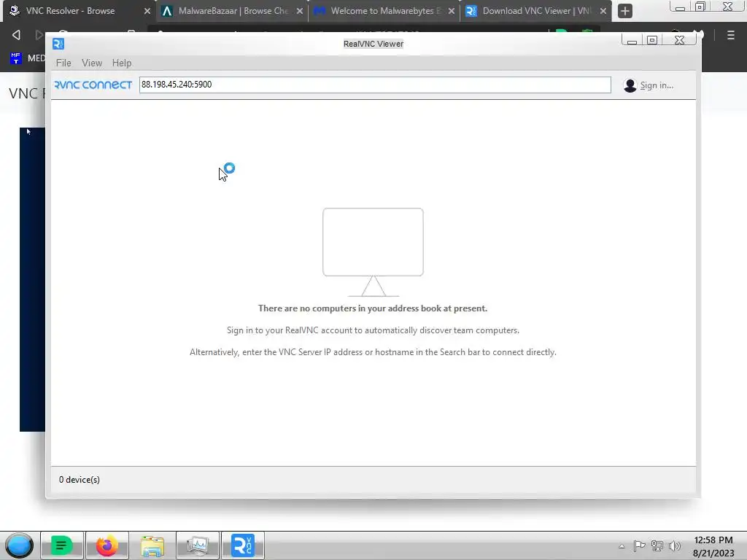Click the empty monitor placeholder graphic
Screen dimensions: 747x560
coord(373,252)
